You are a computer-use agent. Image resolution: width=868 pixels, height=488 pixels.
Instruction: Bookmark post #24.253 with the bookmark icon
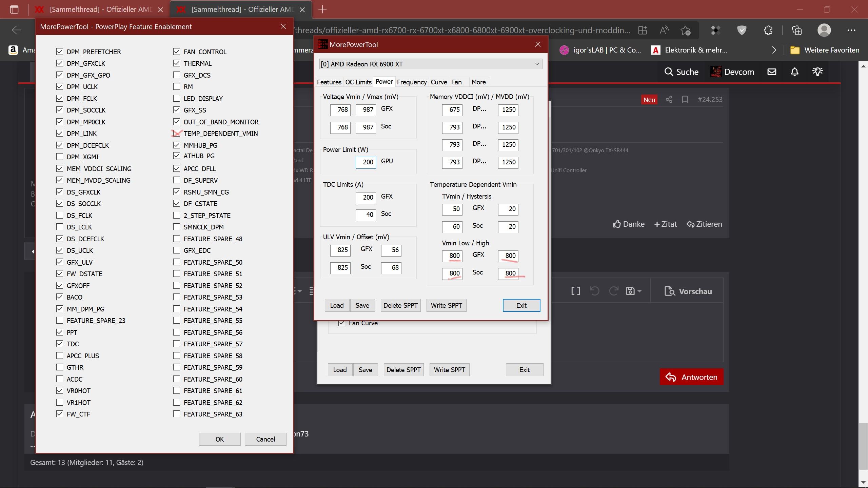685,99
